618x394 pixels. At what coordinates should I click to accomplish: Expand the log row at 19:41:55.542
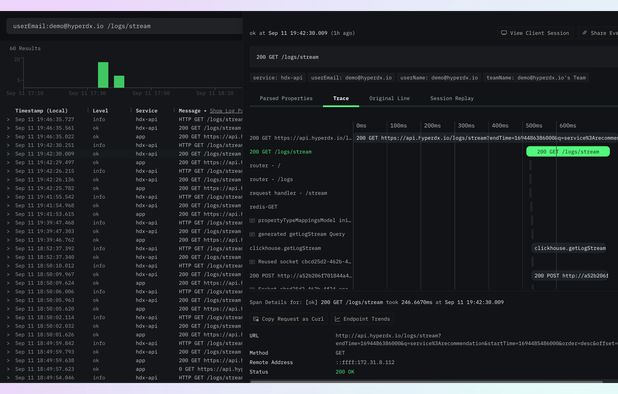click(x=8, y=197)
